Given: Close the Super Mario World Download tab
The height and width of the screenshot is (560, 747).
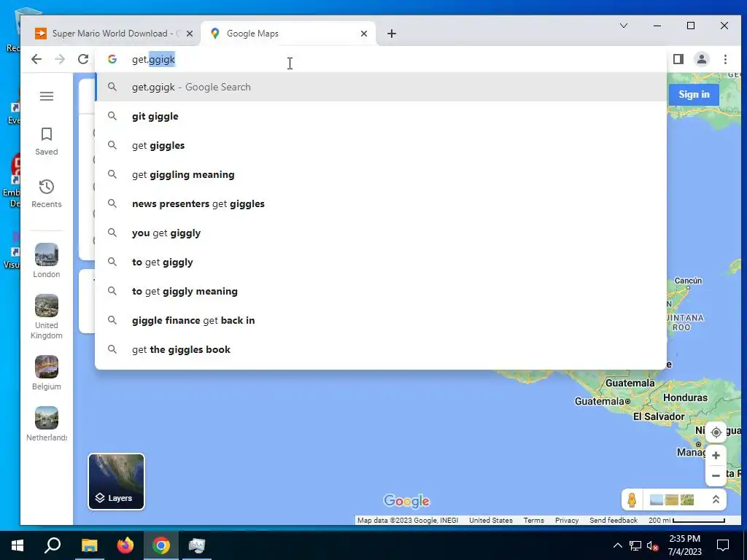Looking at the screenshot, I should (190, 34).
